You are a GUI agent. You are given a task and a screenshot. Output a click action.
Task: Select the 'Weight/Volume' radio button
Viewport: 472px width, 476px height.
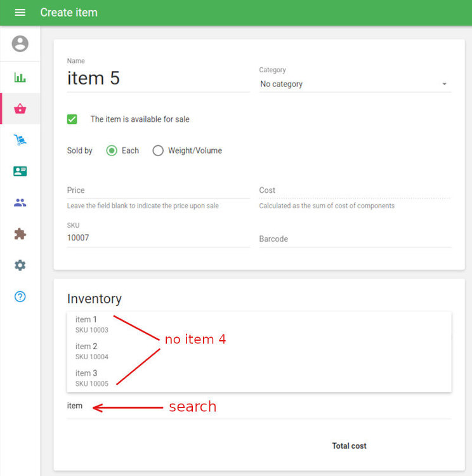[158, 151]
